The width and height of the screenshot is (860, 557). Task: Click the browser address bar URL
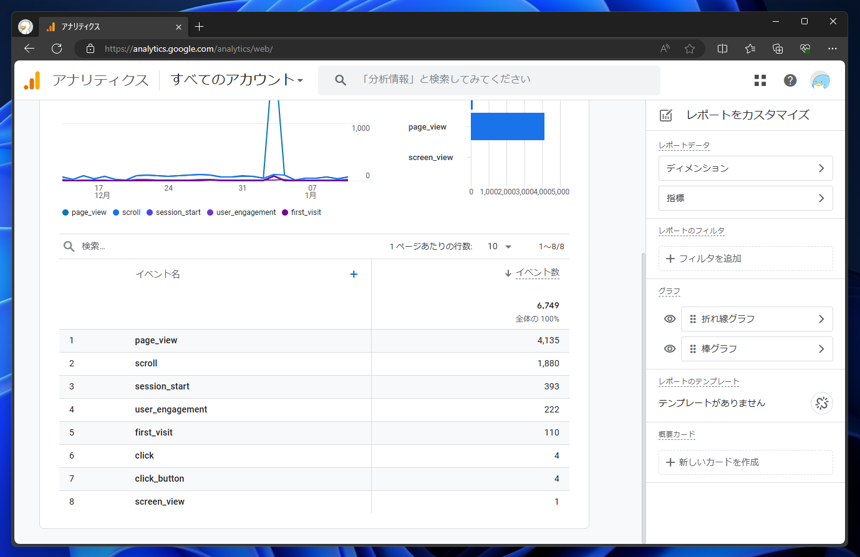point(189,49)
